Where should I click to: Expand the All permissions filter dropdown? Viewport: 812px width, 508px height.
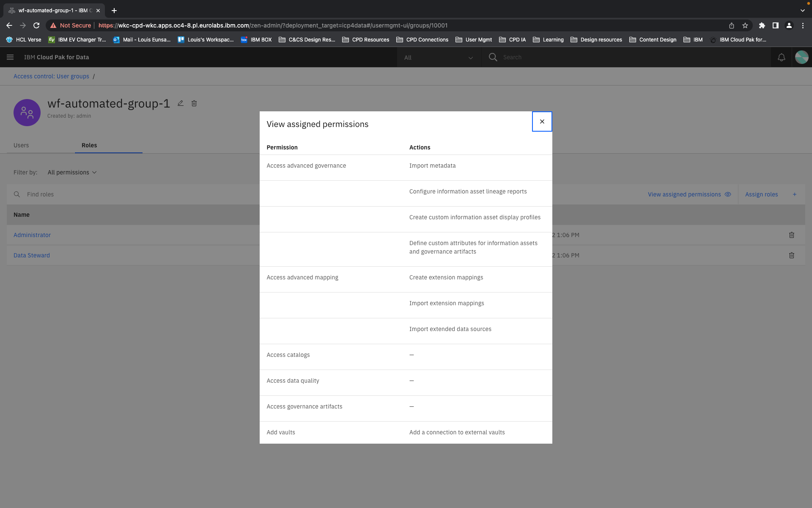point(72,172)
